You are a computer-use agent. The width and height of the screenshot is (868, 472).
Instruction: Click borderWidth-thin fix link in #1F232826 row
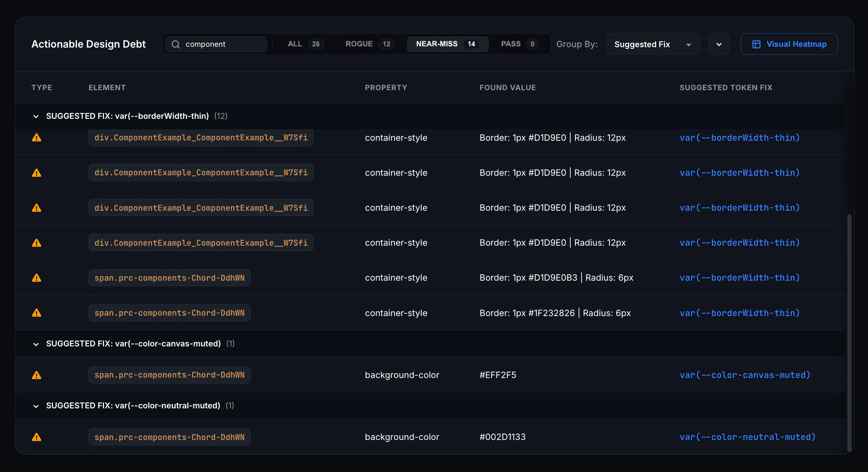[740, 313]
